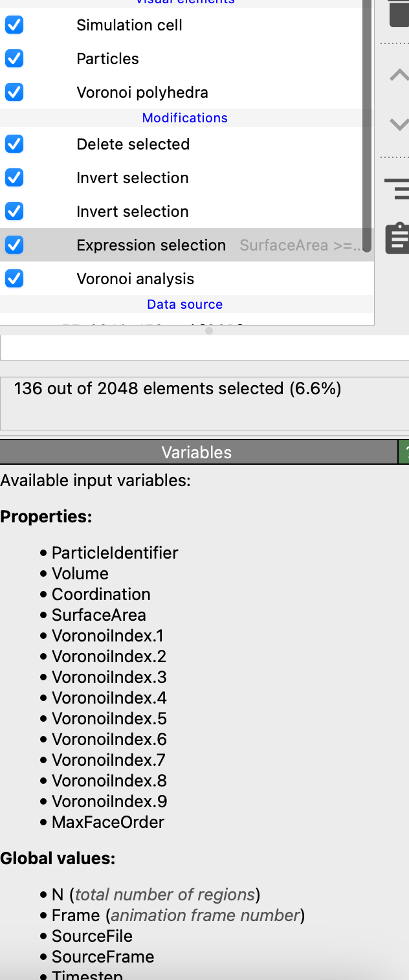Viewport: 409px width, 980px height.
Task: Click the Modifications section label
Action: point(184,117)
